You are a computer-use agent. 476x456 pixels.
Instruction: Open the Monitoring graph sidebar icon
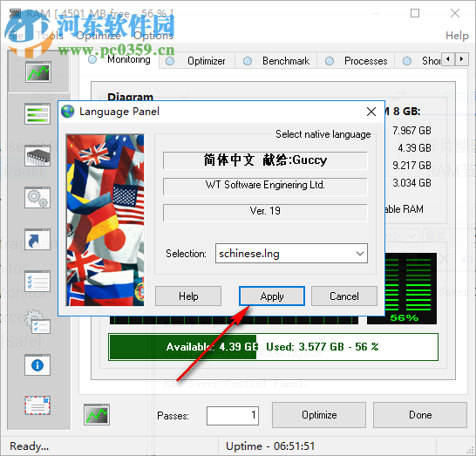38,72
